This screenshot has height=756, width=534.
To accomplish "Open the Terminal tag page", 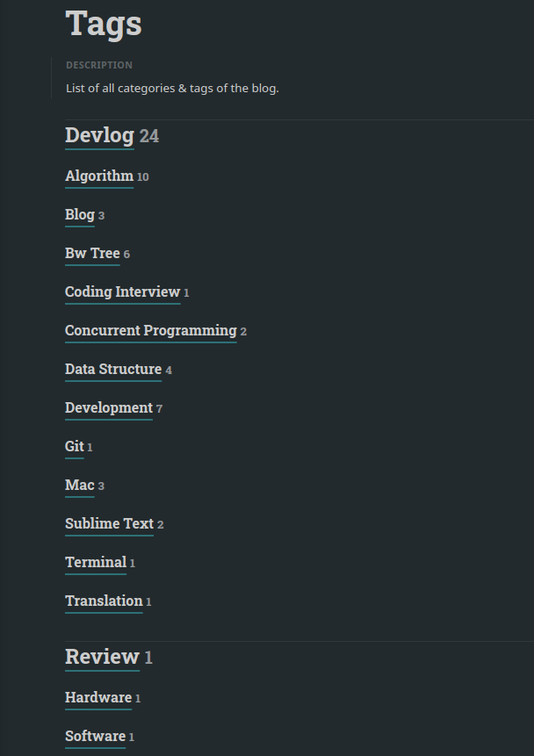I will pyautogui.click(x=96, y=562).
